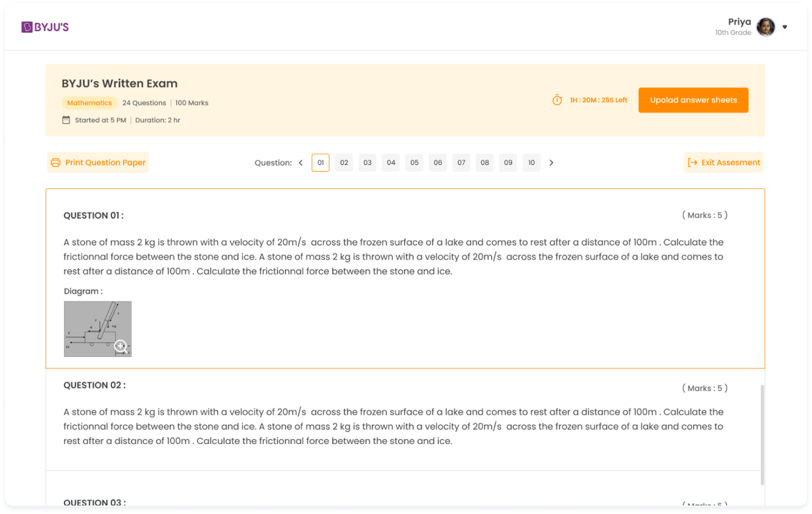Go to next question set chevron
This screenshot has height=514, width=812.
coord(551,163)
